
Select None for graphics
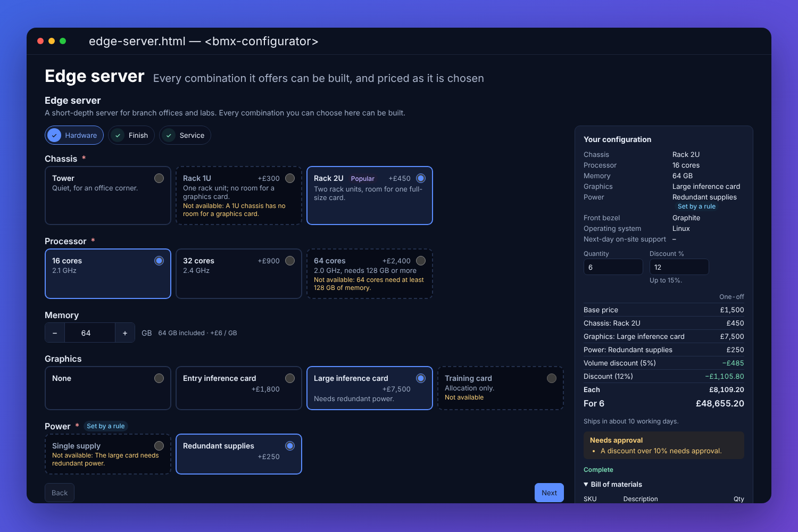click(x=108, y=388)
